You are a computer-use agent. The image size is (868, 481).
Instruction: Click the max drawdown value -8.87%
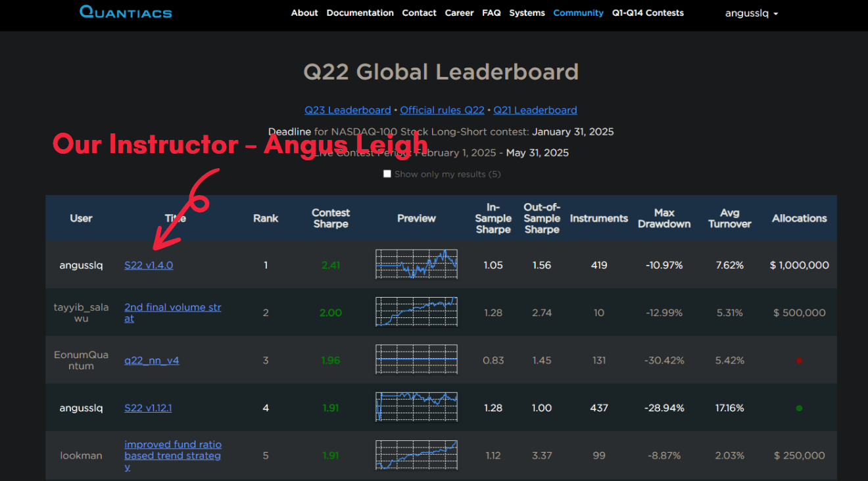(x=664, y=455)
